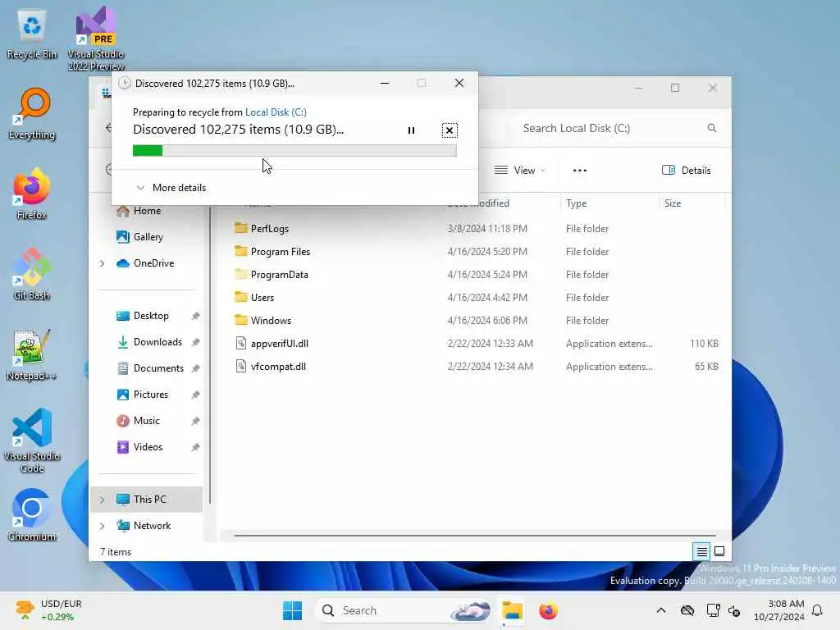Select Visual Studio 2022 Preview desktop icon
This screenshot has height=630, width=840.
point(96,39)
